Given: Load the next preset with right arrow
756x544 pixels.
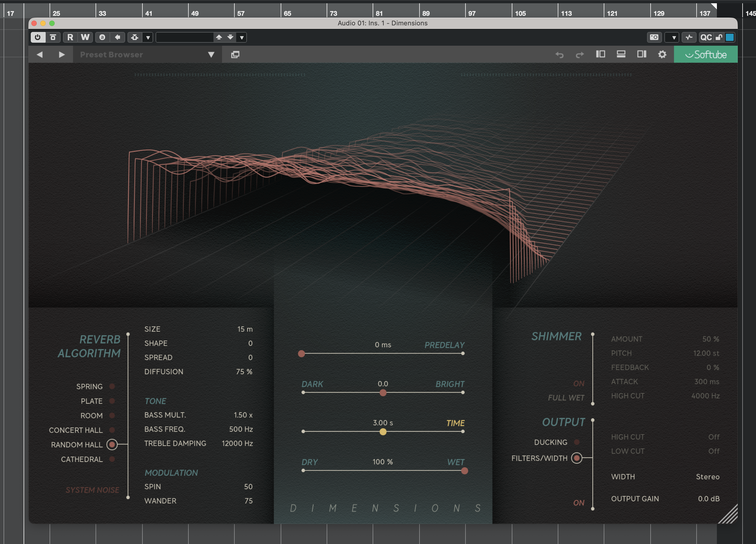Looking at the screenshot, I should pyautogui.click(x=61, y=55).
